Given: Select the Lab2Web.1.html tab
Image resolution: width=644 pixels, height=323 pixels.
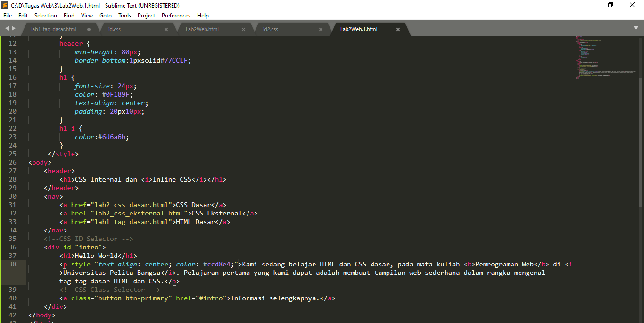Looking at the screenshot, I should coord(359,29).
